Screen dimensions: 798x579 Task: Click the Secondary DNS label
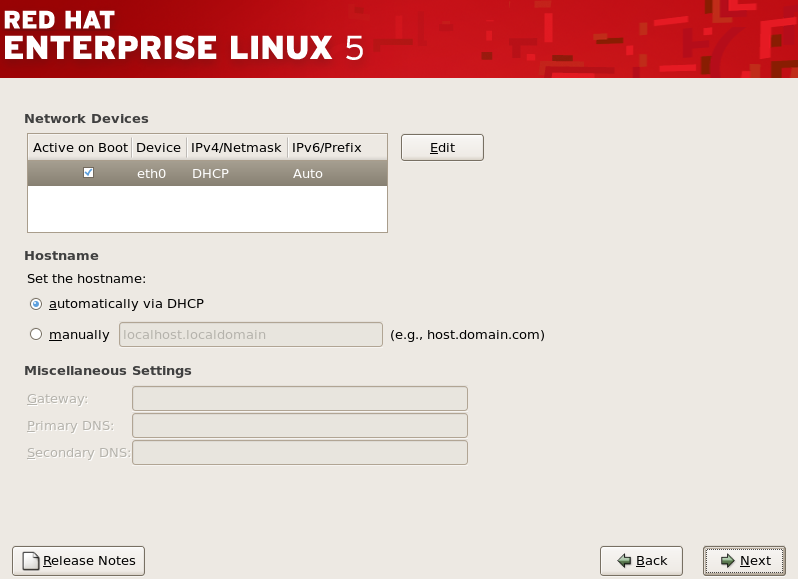click(x=78, y=453)
